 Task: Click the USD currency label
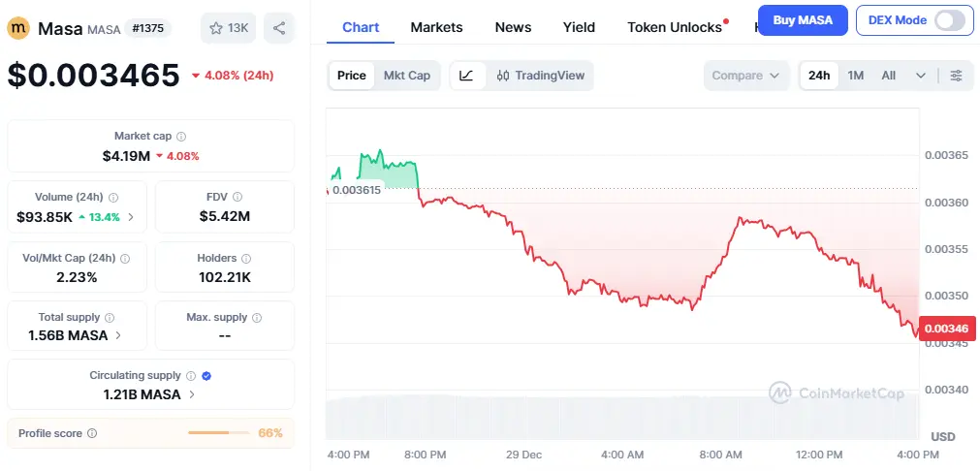(943, 436)
